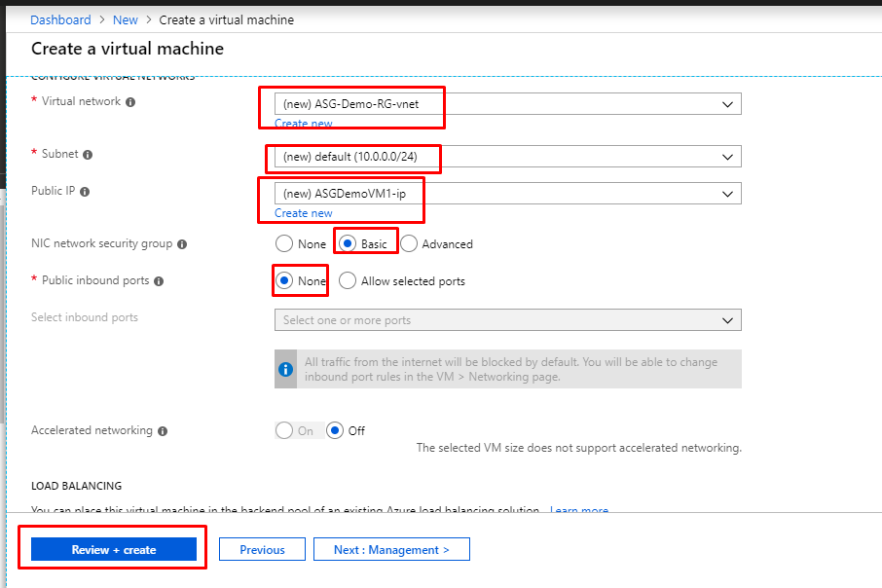Screen dimensions: 882x588
Task: Go to Dashboard in breadcrumb
Action: (x=60, y=19)
